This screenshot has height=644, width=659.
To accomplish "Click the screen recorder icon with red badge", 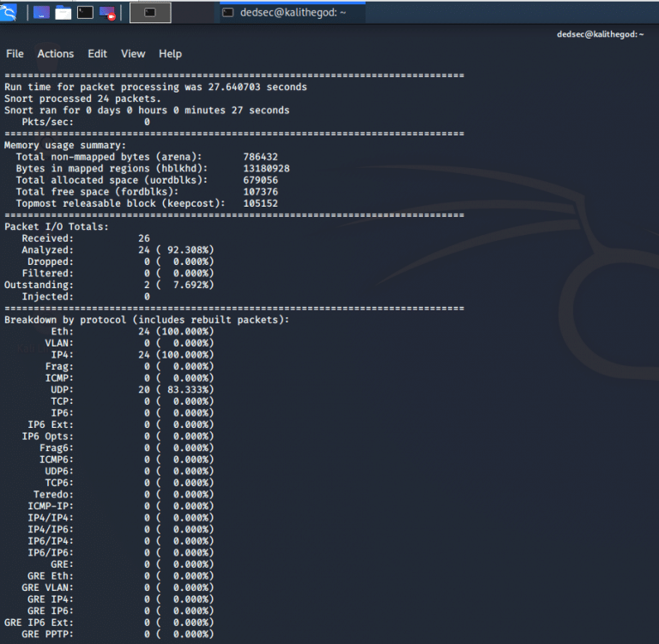I will (107, 13).
